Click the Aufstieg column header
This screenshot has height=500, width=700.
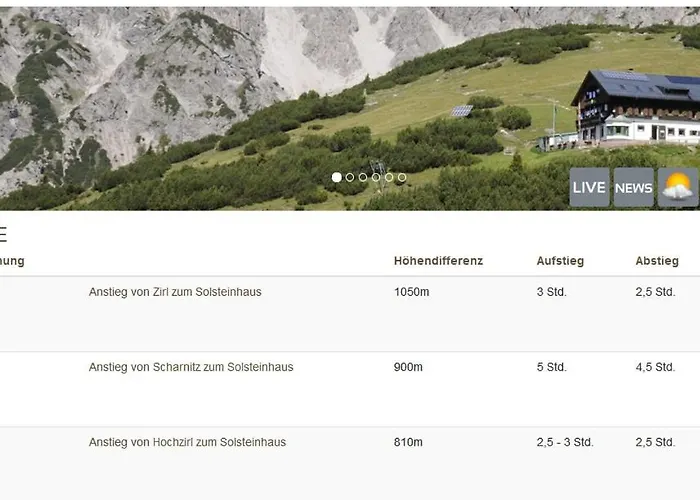click(x=560, y=261)
